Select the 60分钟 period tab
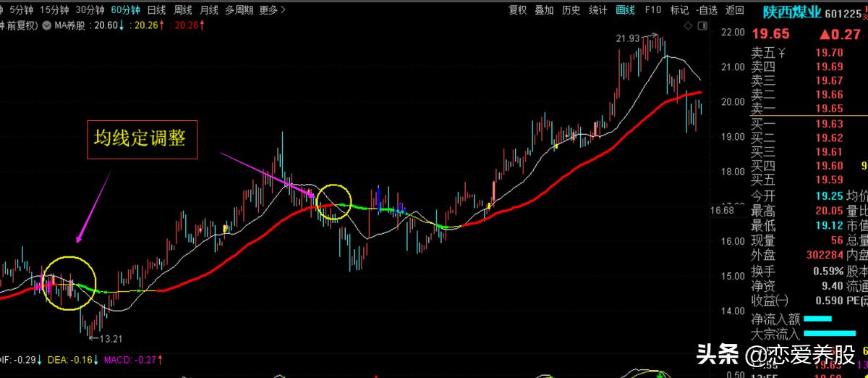Viewport: 868px width, 378px height. pos(125,9)
